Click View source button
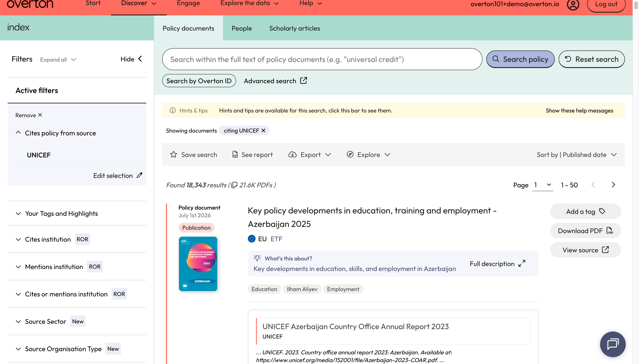Viewport: 639px width, 364px height. click(x=585, y=250)
